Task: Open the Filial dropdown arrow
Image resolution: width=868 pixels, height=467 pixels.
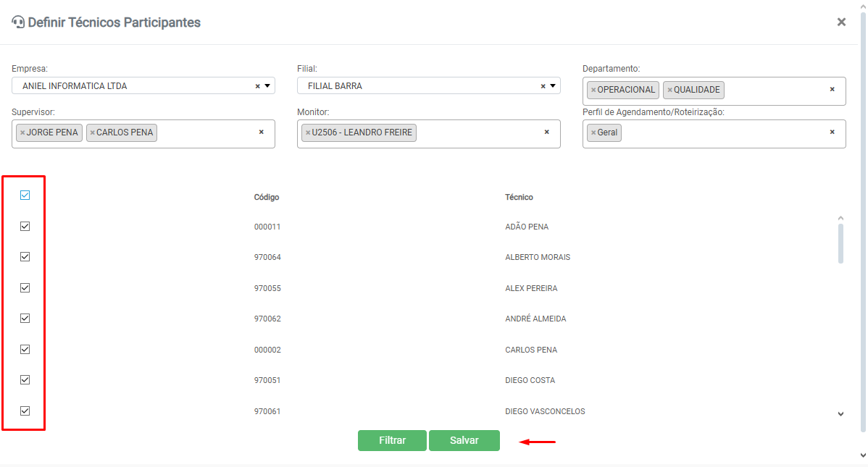Action: (553, 86)
